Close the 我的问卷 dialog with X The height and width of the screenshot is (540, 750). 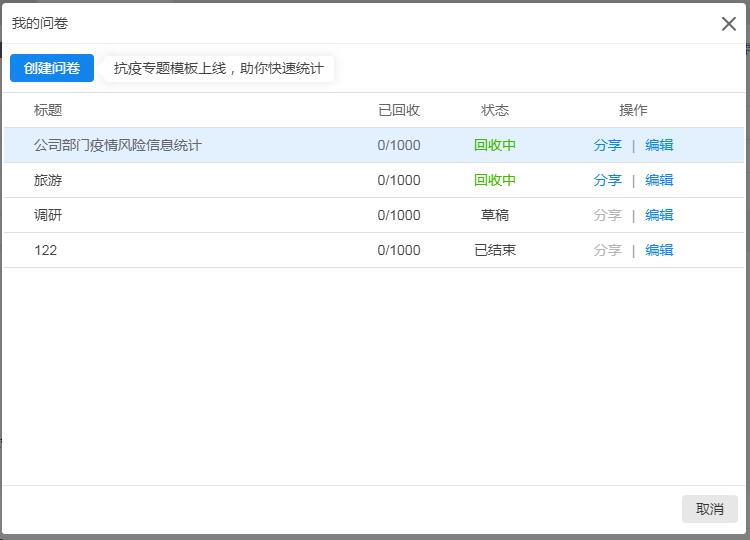728,23
